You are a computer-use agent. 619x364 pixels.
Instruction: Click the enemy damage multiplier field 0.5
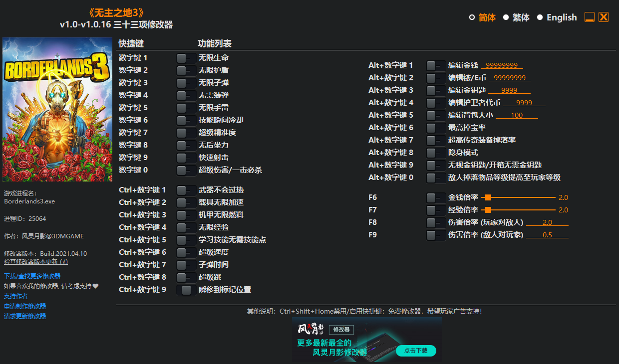(x=547, y=235)
